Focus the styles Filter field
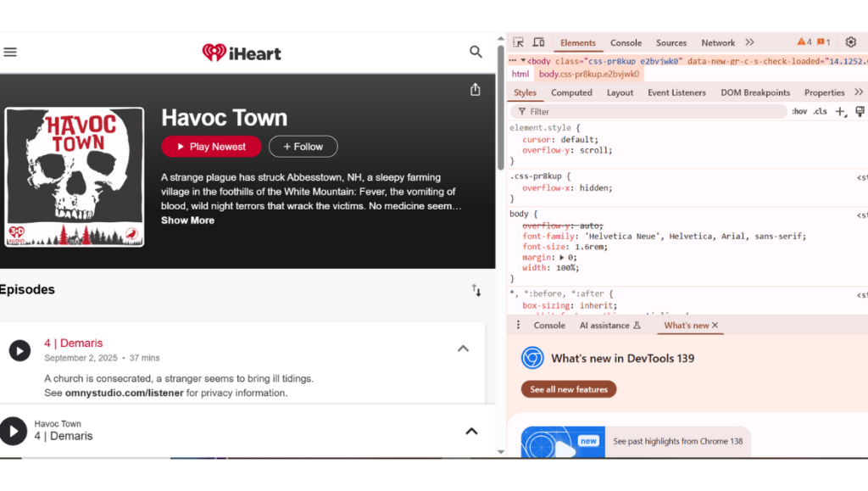Viewport: 868px width, 491px height. click(648, 111)
